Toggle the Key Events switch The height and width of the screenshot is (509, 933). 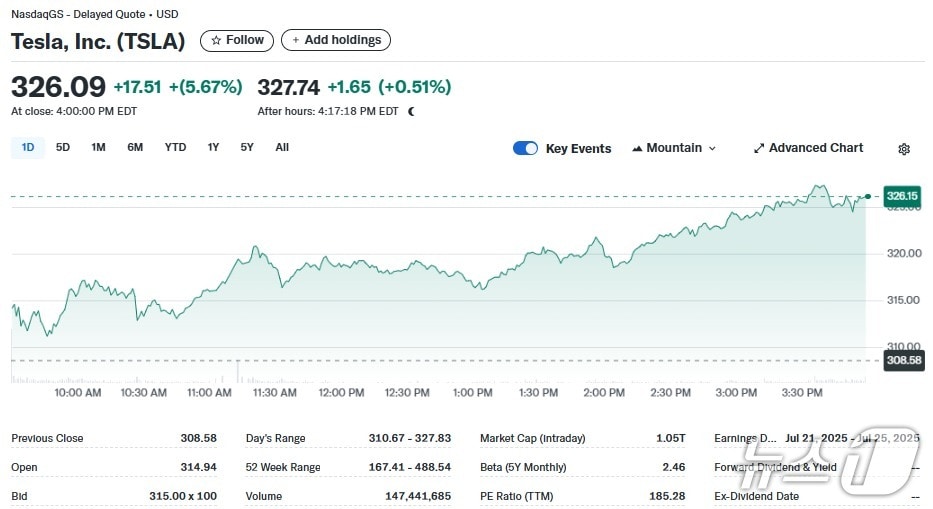click(525, 148)
